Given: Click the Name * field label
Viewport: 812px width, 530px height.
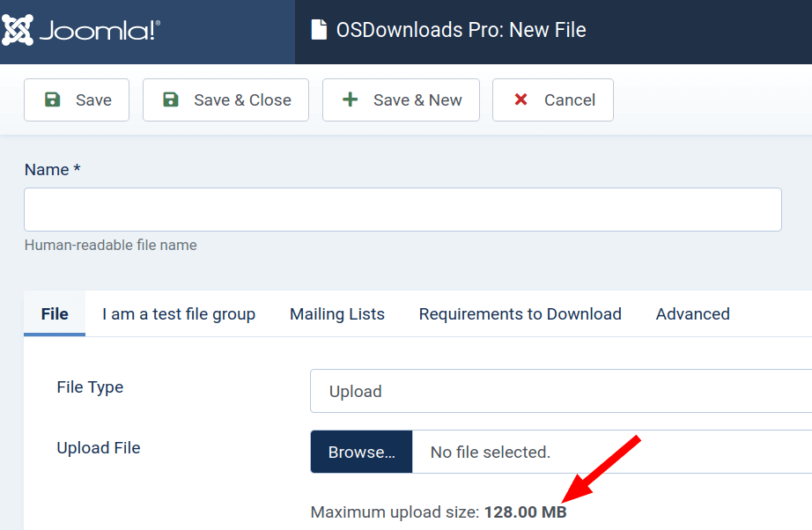Looking at the screenshot, I should (x=52, y=170).
